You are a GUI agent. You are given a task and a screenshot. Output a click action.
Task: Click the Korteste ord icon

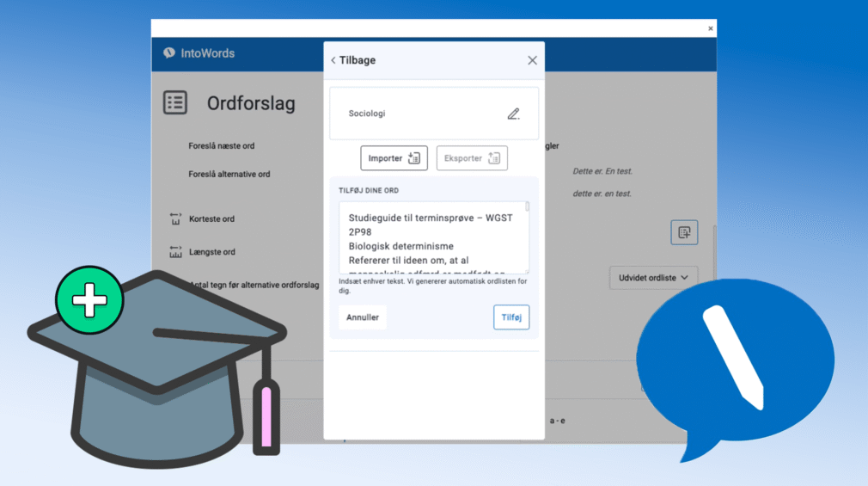tap(175, 219)
